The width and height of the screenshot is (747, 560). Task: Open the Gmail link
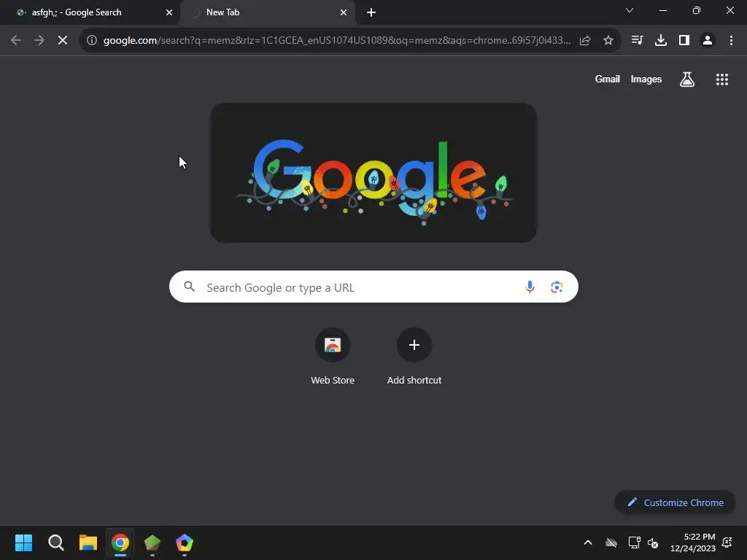tap(608, 79)
